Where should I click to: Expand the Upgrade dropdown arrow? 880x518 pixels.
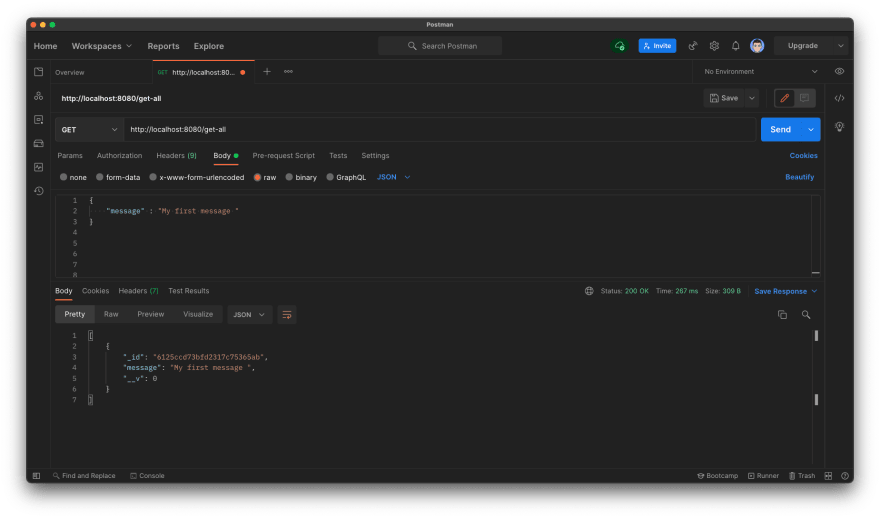click(841, 46)
